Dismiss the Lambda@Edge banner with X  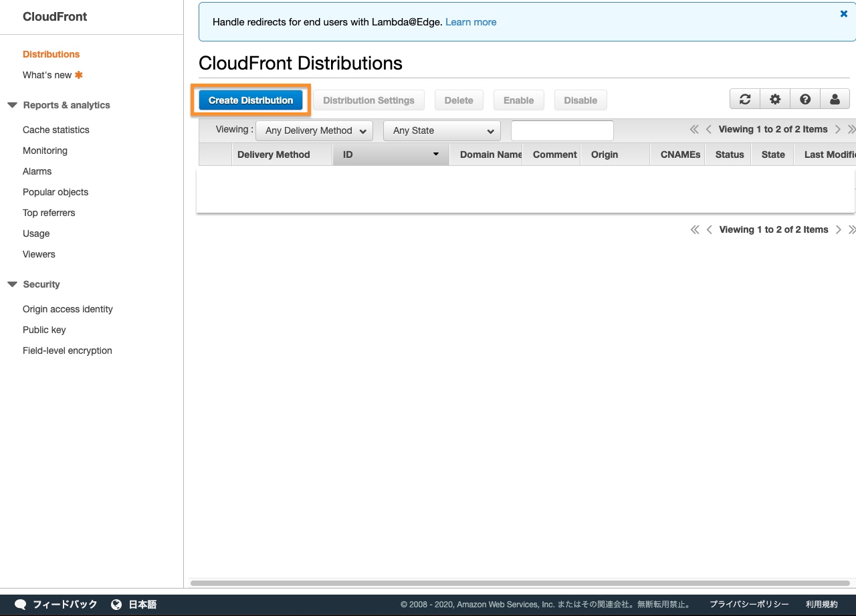point(843,14)
